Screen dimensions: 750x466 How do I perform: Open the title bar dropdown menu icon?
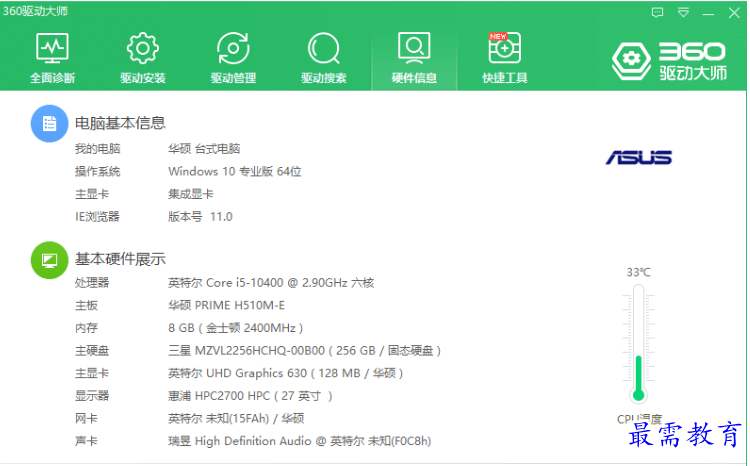pyautogui.click(x=684, y=12)
